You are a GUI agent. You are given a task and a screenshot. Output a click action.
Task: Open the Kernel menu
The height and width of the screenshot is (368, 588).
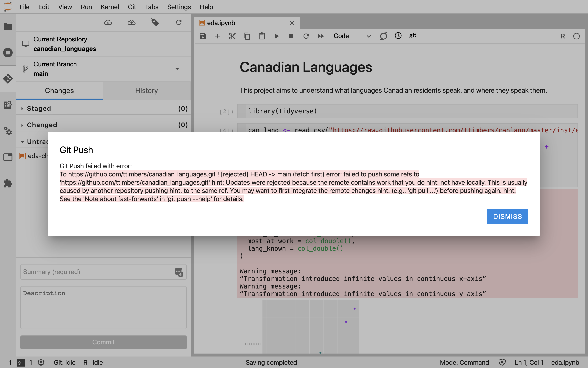point(110,7)
